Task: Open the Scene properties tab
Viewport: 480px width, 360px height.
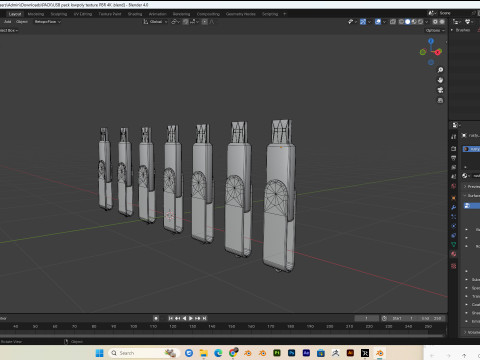Action: [453, 176]
